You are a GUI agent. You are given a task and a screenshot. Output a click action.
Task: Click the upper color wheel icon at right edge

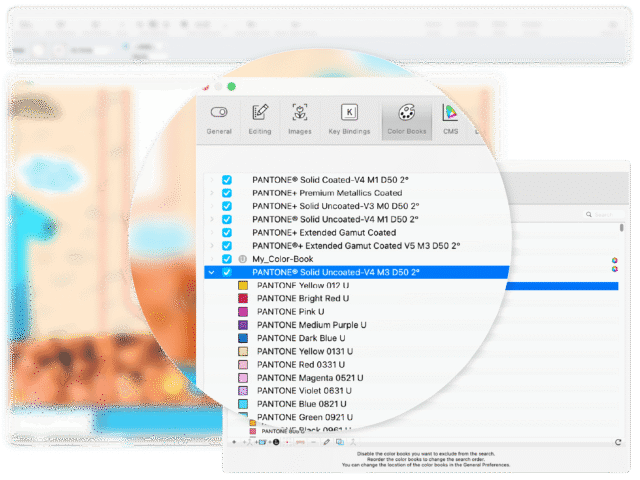pyautogui.click(x=615, y=260)
